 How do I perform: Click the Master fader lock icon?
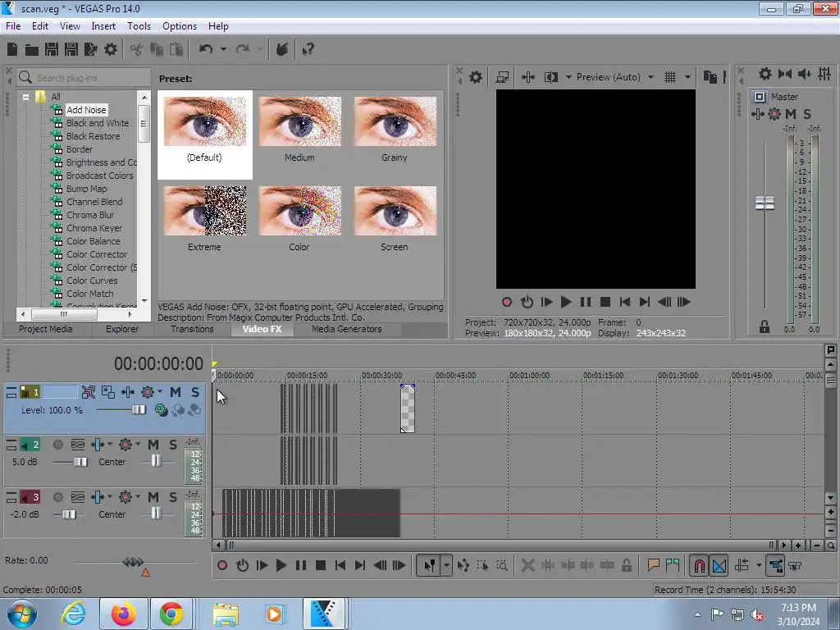coord(765,326)
